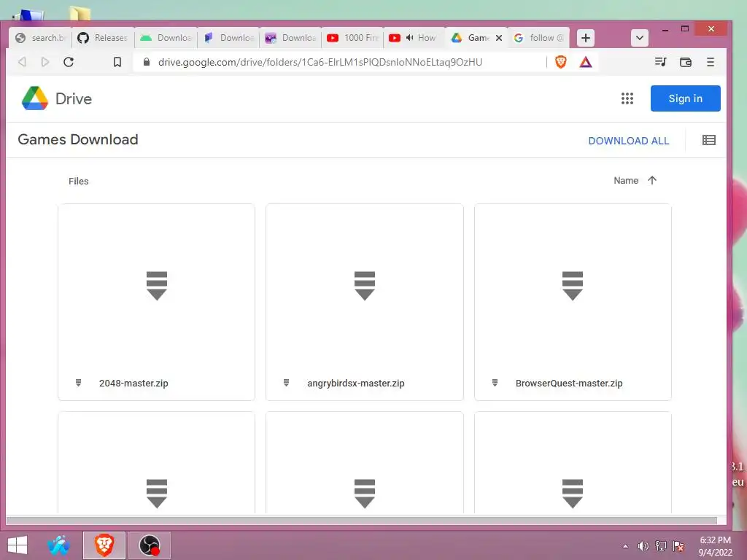Open Brave Rewards triangle icon
Viewport: 747px width, 560px height.
586,62
